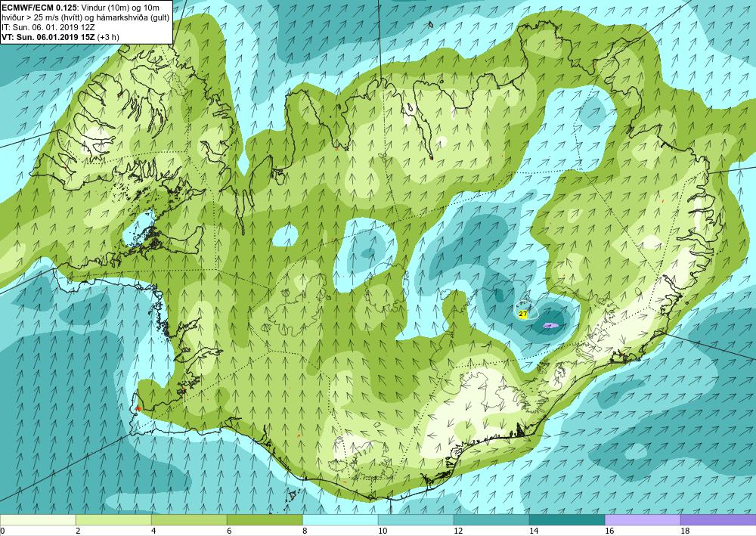Viewport: 756px width, 536px height.
Task: Click the legend scale label '0'
Action: coord(2,531)
